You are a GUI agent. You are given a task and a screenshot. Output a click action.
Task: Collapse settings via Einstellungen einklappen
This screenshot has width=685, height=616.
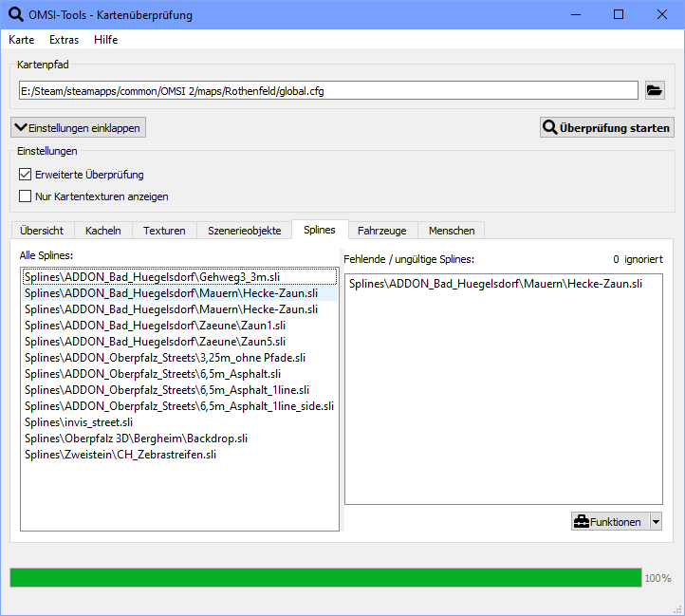coord(78,127)
